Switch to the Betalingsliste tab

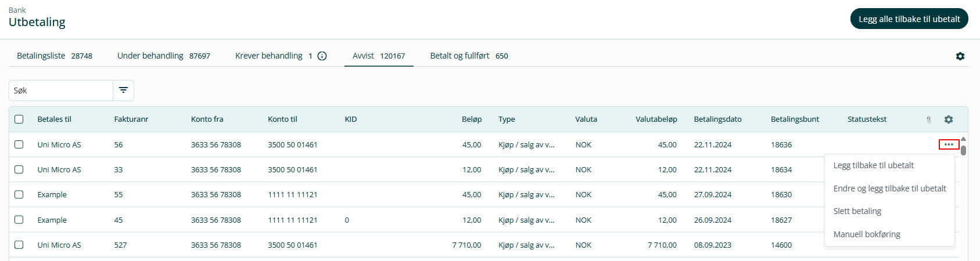(x=54, y=56)
